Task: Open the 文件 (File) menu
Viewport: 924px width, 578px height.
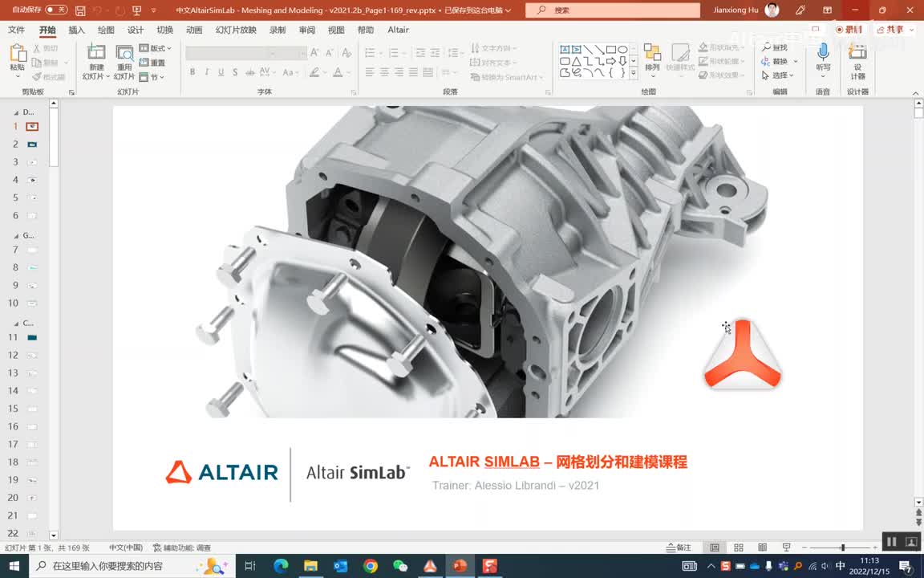Action: [17, 30]
